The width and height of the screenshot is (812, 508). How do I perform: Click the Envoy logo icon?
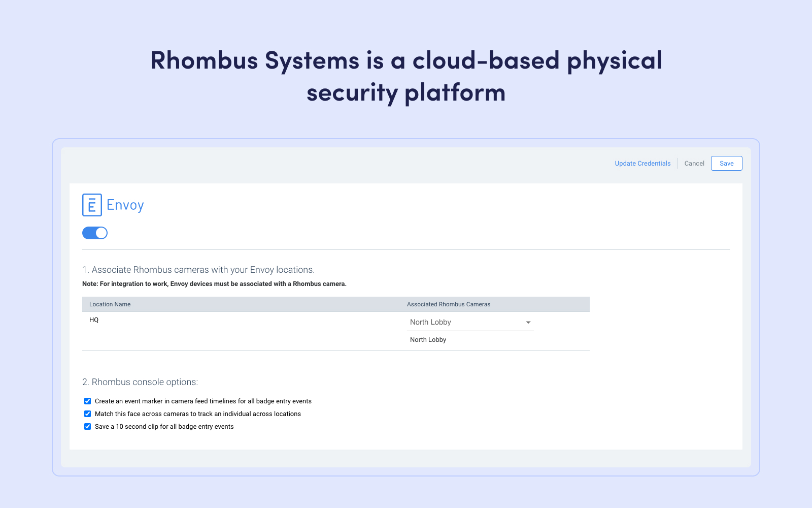(x=92, y=205)
